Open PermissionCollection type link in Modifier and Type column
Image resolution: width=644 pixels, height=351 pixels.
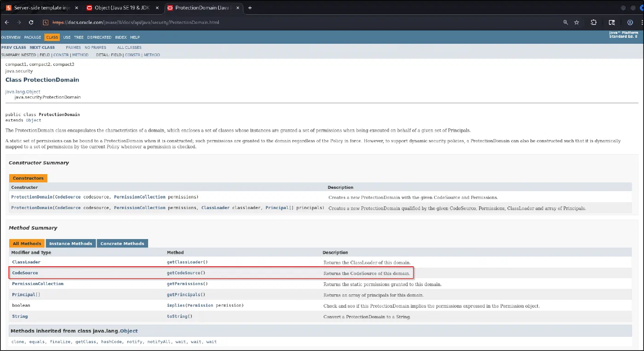click(x=38, y=284)
